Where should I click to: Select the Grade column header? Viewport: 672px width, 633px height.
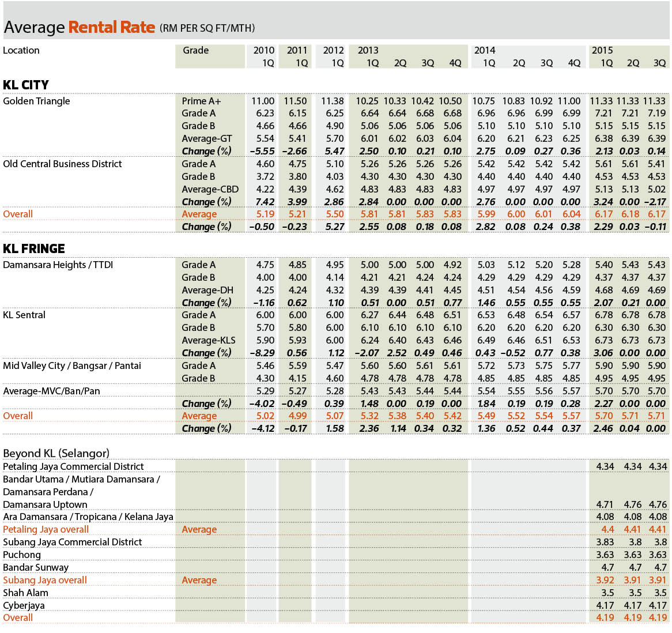196,50
